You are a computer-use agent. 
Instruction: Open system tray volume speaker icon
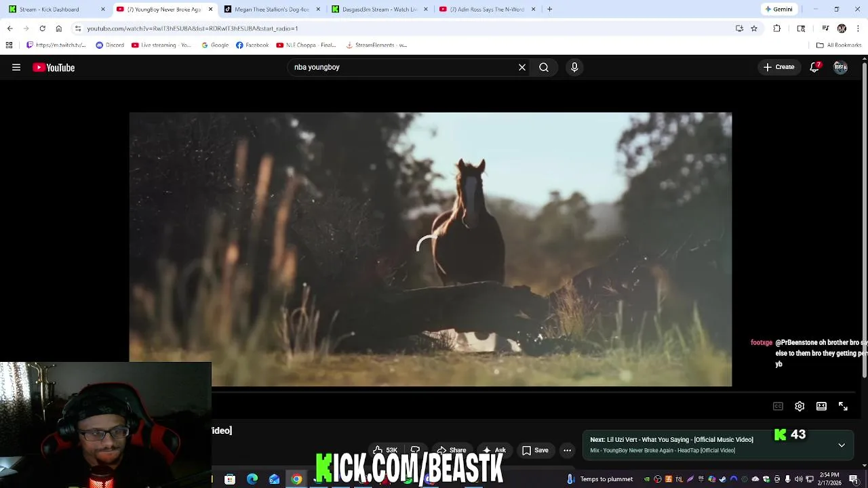(x=799, y=479)
